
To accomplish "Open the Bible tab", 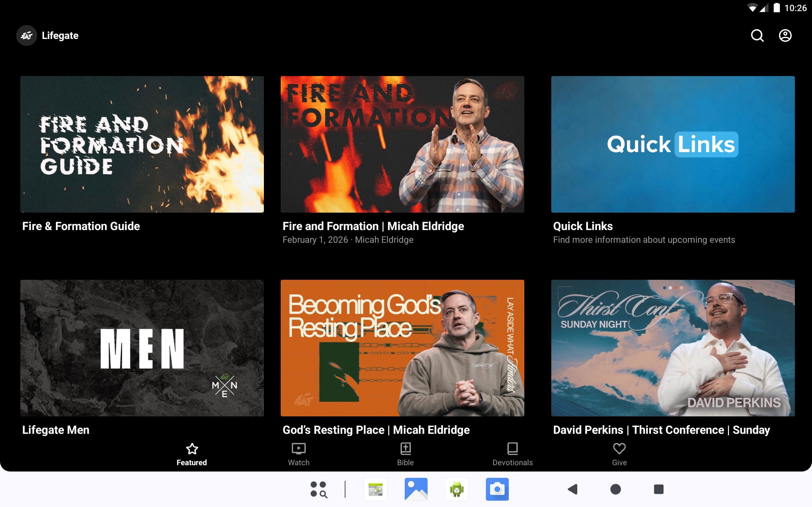I will 405,454.
